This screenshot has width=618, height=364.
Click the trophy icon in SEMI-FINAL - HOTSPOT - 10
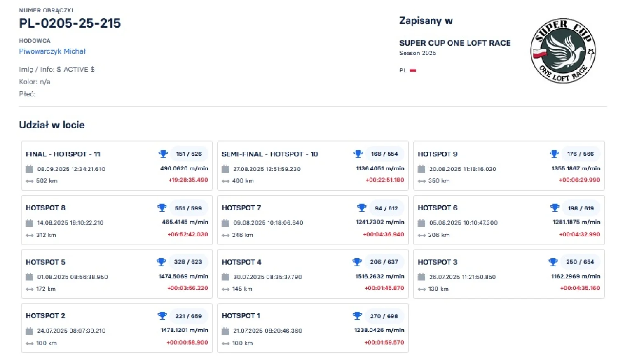point(358,154)
